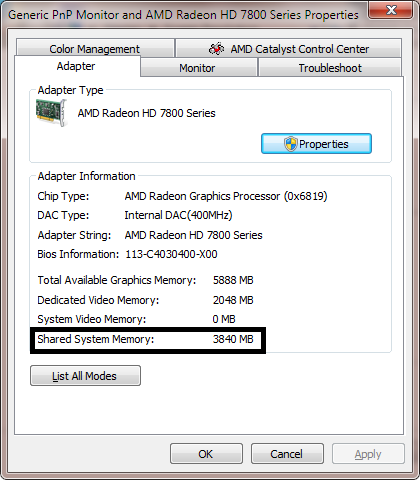Viewport: 420px width, 480px height.
Task: Open the Color Management tab
Action: (x=95, y=48)
